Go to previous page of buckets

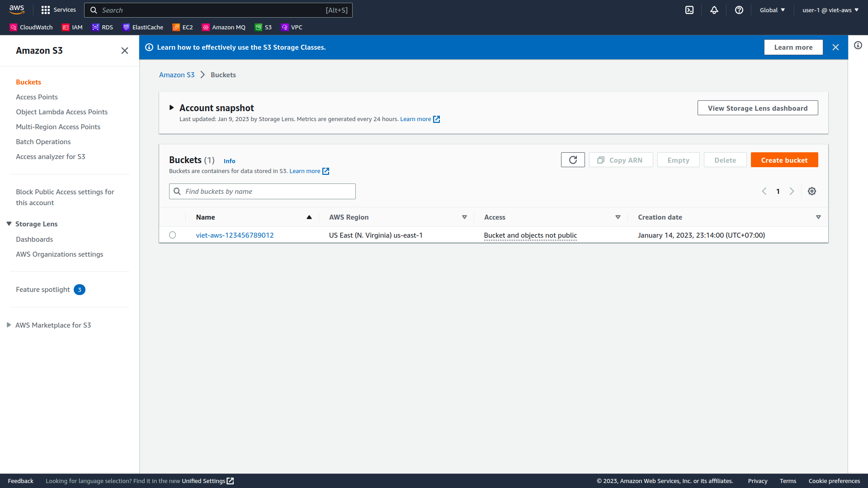[764, 191]
